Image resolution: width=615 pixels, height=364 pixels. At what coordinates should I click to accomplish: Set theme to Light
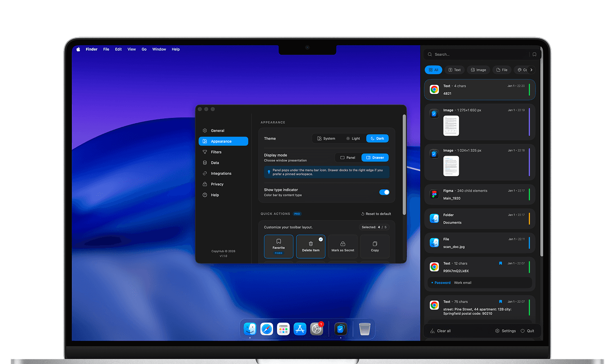353,139
